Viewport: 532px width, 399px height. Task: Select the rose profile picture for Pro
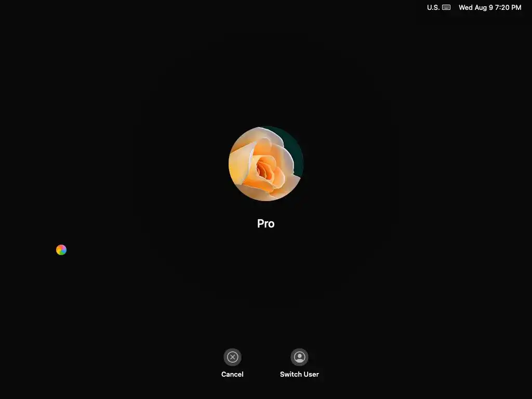point(266,164)
